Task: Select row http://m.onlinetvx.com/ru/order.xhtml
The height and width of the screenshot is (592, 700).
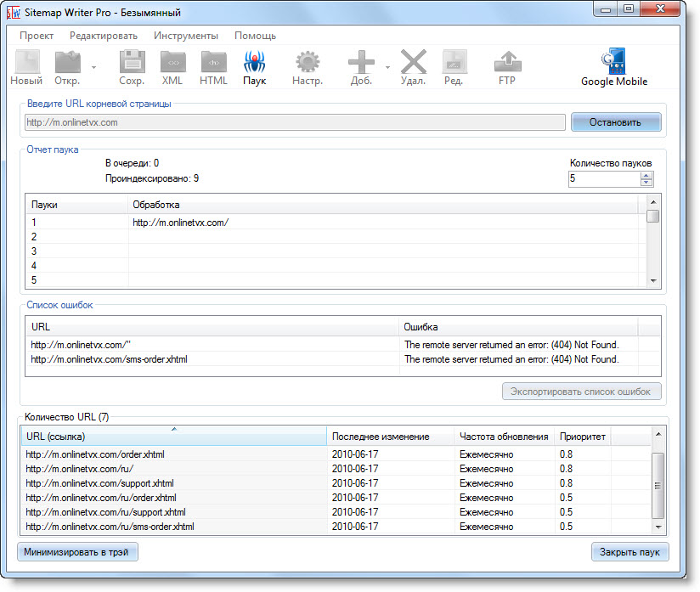Action: 336,498
